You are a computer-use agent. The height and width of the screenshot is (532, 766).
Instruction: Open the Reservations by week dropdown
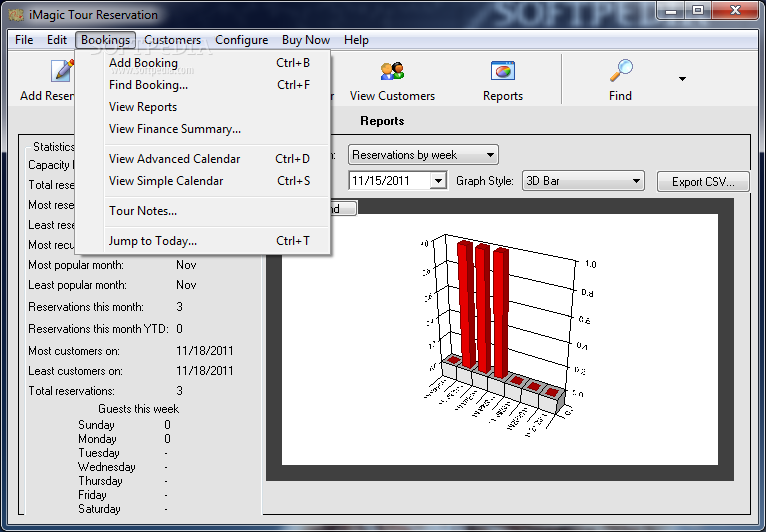(x=423, y=155)
